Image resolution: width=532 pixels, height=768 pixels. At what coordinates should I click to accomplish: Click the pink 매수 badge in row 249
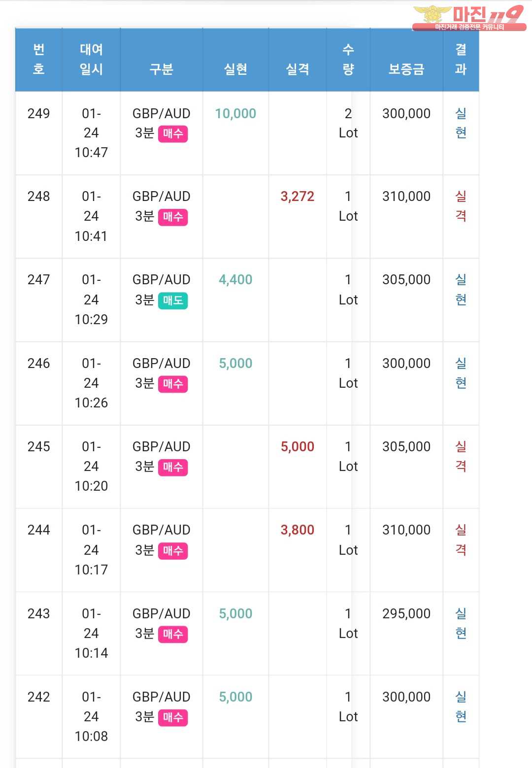[x=173, y=134]
